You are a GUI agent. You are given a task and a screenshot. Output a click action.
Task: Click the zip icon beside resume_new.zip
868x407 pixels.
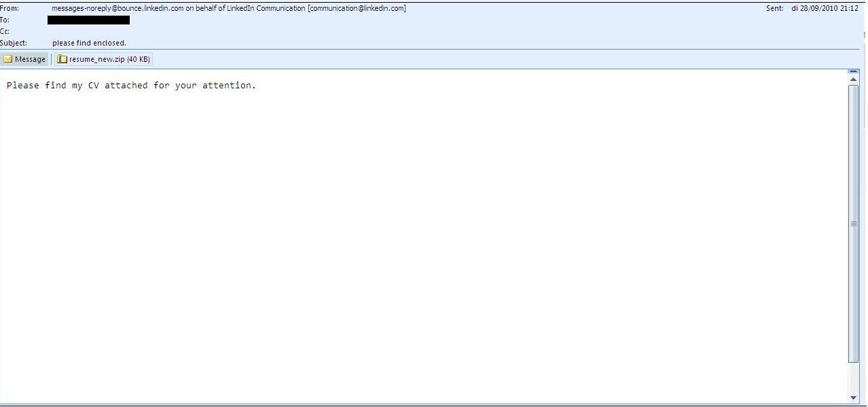point(62,58)
